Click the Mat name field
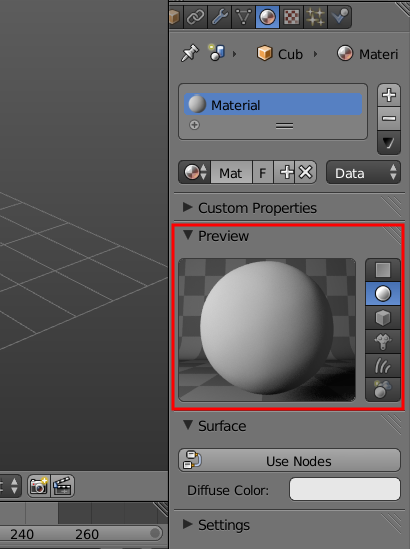Viewport: 410px width, 549px height. coord(231,172)
